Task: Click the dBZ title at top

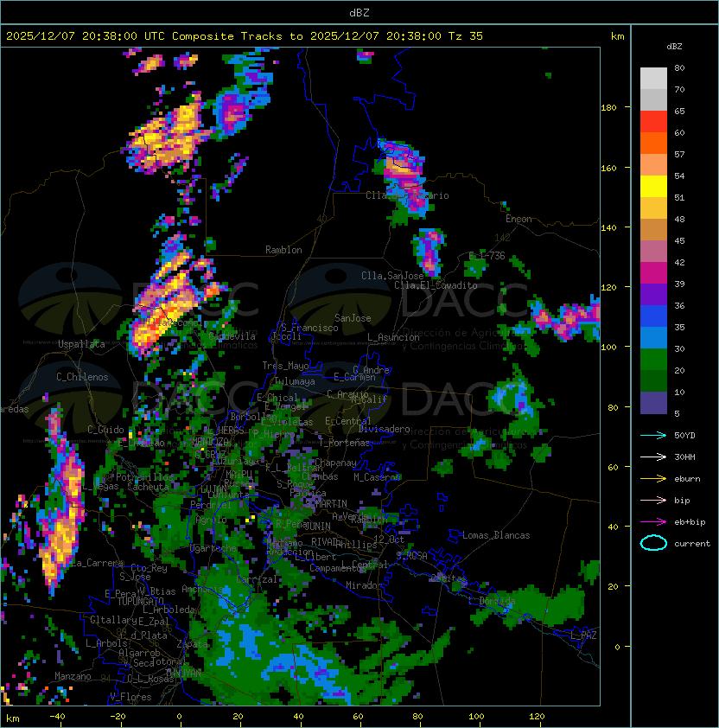Action: click(359, 12)
